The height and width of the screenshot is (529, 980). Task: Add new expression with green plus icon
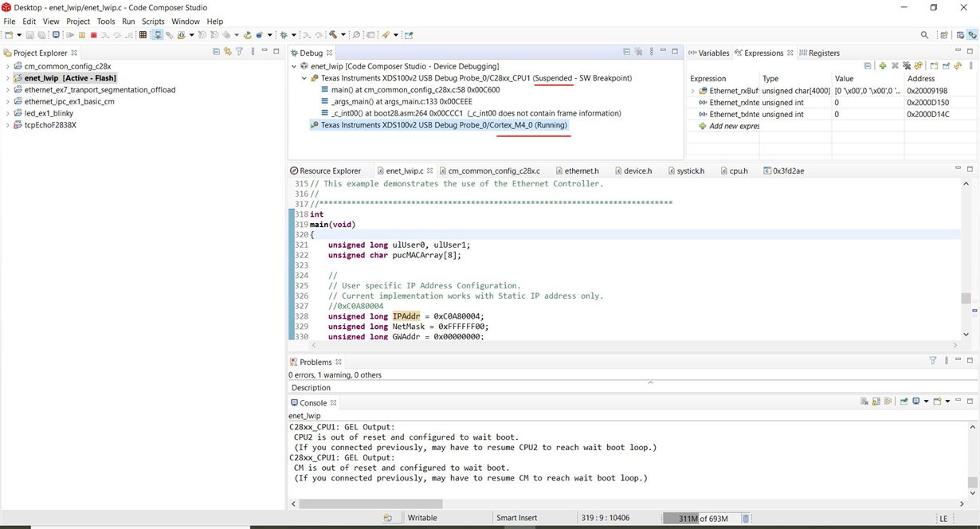[882, 65]
